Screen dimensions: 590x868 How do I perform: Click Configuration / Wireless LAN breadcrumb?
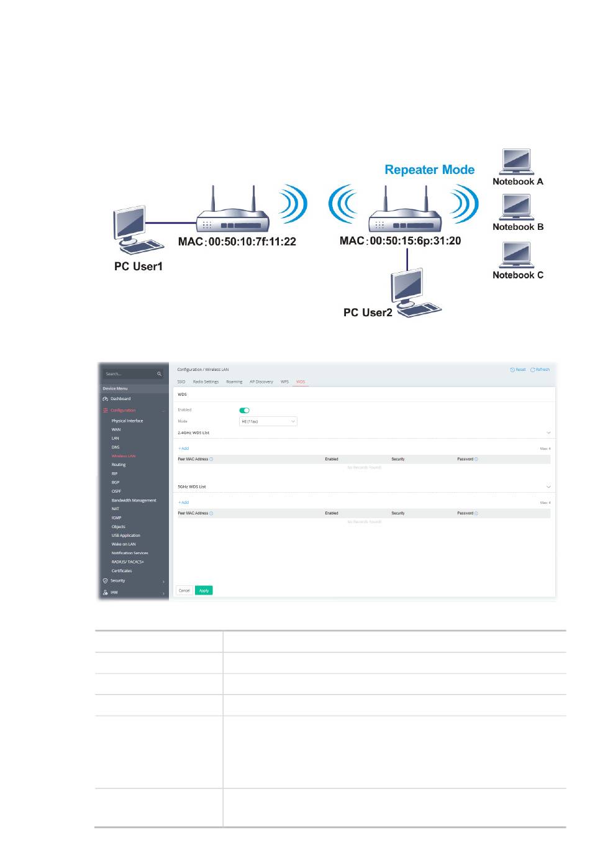tap(203, 370)
